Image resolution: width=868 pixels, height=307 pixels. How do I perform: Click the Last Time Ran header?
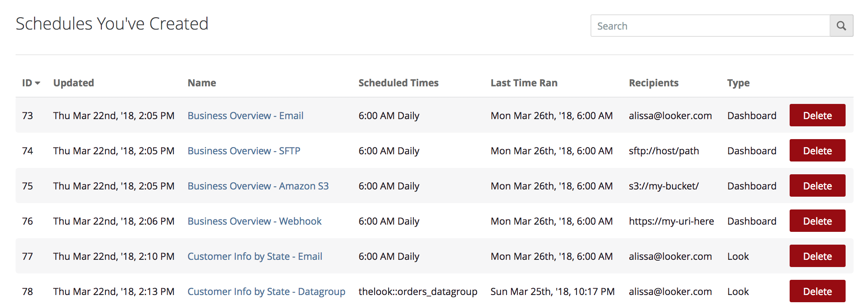[x=524, y=83]
